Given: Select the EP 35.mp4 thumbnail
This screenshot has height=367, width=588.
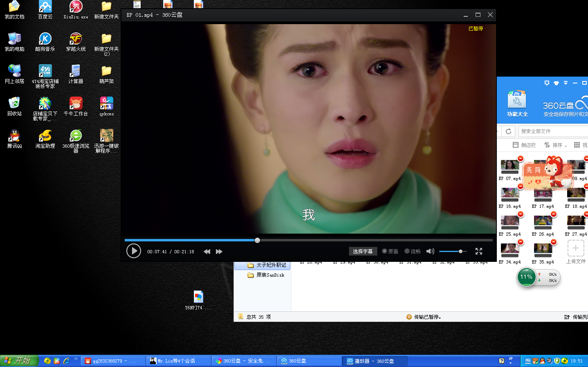Looking at the screenshot, I should tap(543, 249).
